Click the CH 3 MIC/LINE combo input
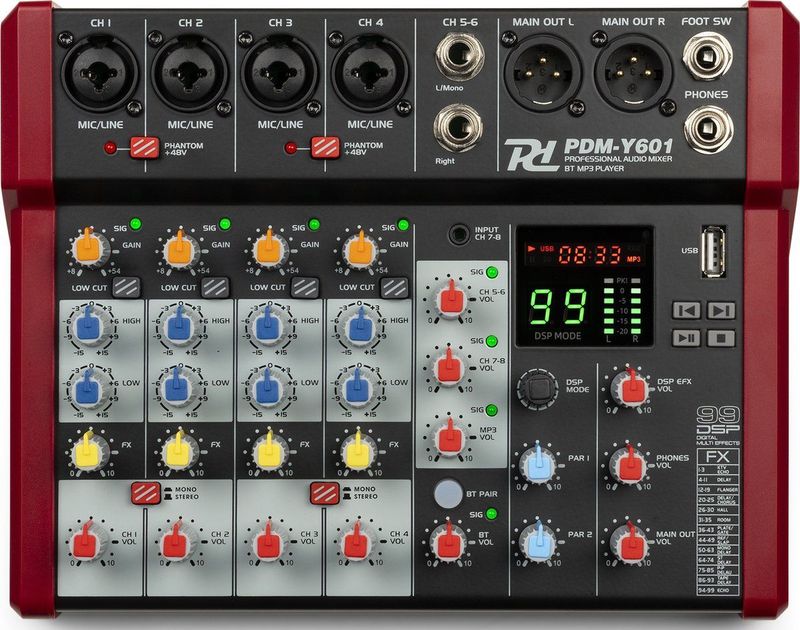The image size is (800, 630). pos(280,73)
